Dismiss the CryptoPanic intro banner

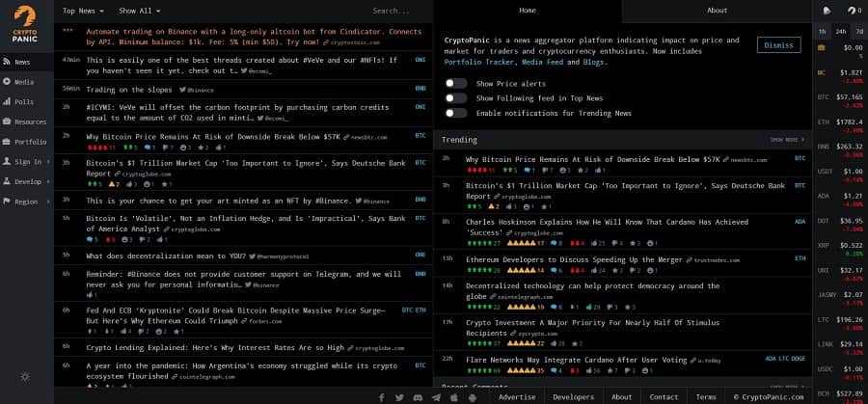(778, 44)
